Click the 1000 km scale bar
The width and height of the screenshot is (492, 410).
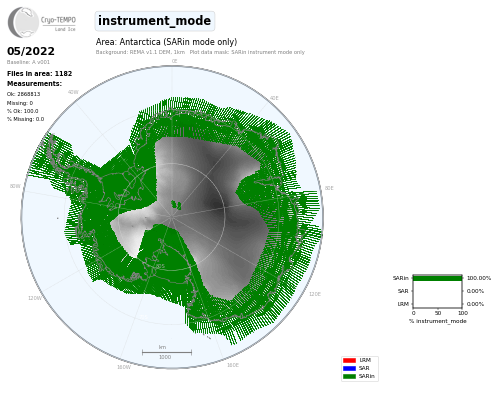pos(167,352)
